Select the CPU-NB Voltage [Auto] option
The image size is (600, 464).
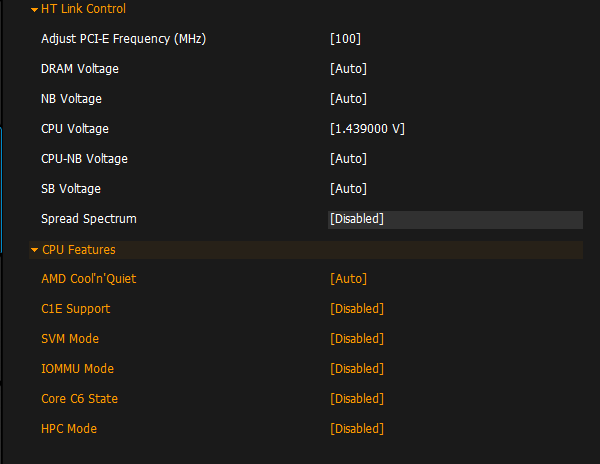click(348, 159)
